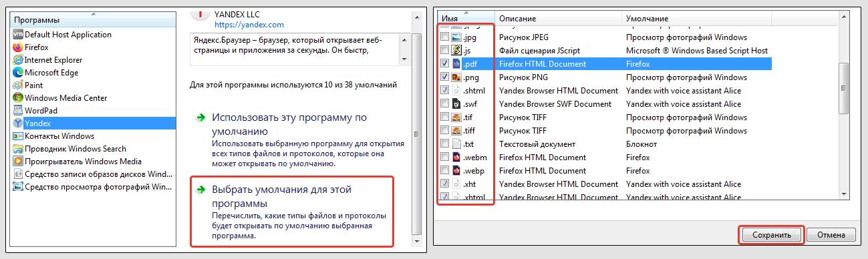This screenshot has width=868, height=259.
Task: Click the .shtml file type icon
Action: click(456, 91)
